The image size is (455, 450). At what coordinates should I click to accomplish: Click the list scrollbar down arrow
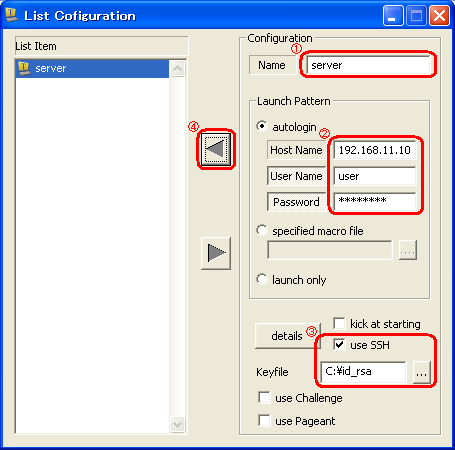[177, 424]
